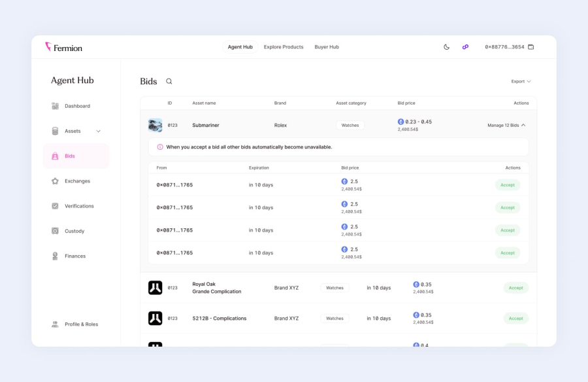
Task: Click the purple link chain icon
Action: (465, 47)
